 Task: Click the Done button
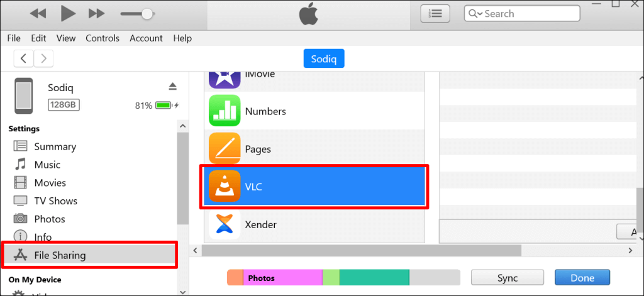tap(582, 278)
